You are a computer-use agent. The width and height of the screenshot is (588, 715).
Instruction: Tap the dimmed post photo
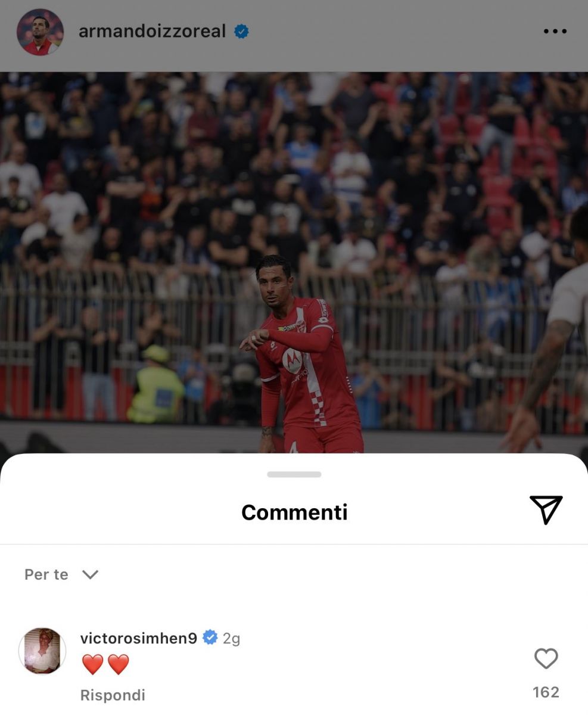pyautogui.click(x=294, y=262)
